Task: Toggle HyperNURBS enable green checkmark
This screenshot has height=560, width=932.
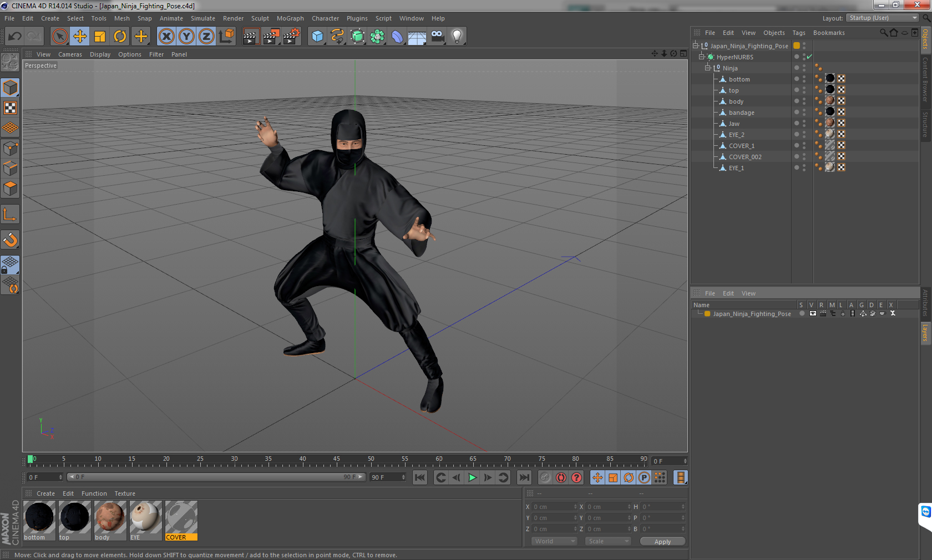Action: [809, 57]
